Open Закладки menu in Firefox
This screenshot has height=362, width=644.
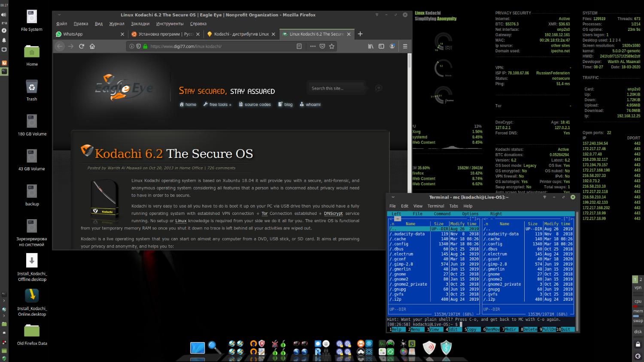(140, 24)
